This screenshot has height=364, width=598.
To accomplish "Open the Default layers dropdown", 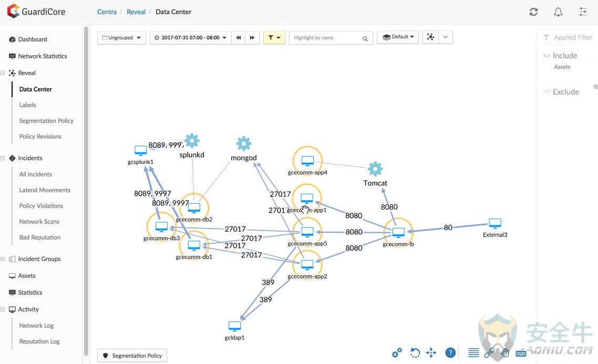I will [x=398, y=37].
